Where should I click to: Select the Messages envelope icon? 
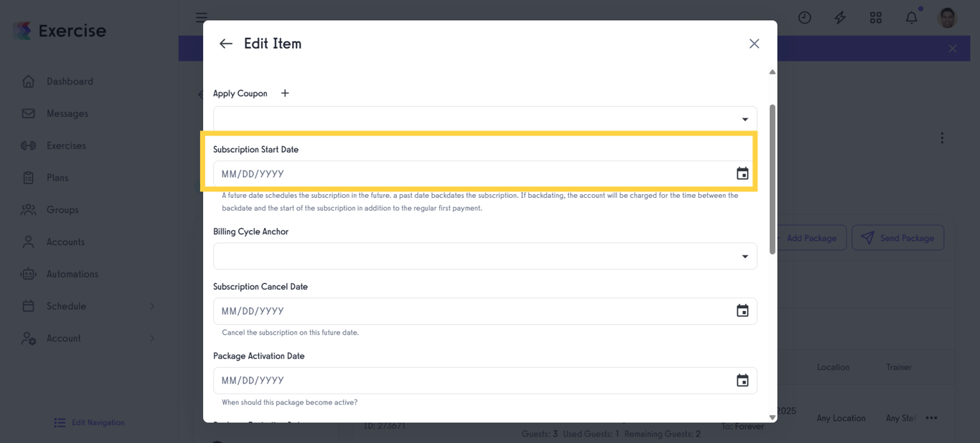[x=29, y=113]
